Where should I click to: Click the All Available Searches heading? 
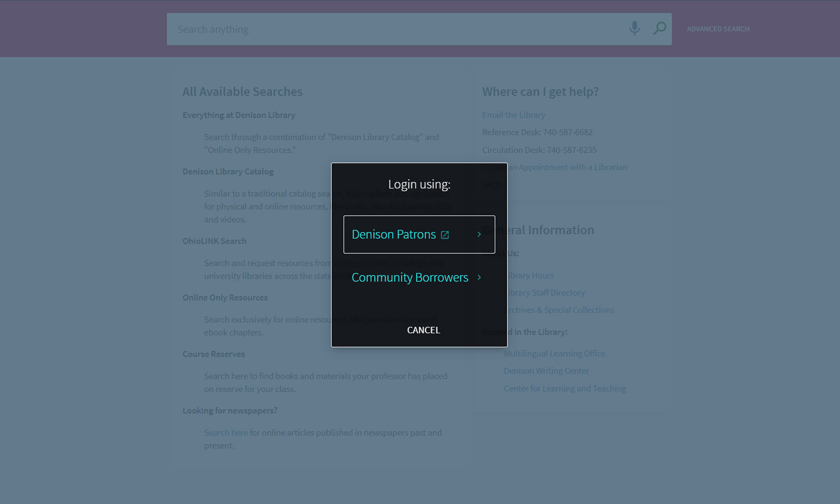click(242, 92)
